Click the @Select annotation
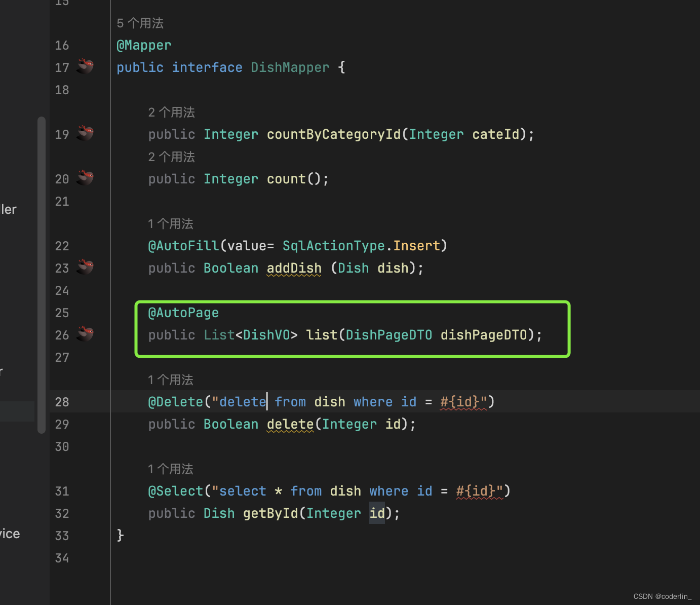This screenshot has height=605, width=700. [x=176, y=491]
